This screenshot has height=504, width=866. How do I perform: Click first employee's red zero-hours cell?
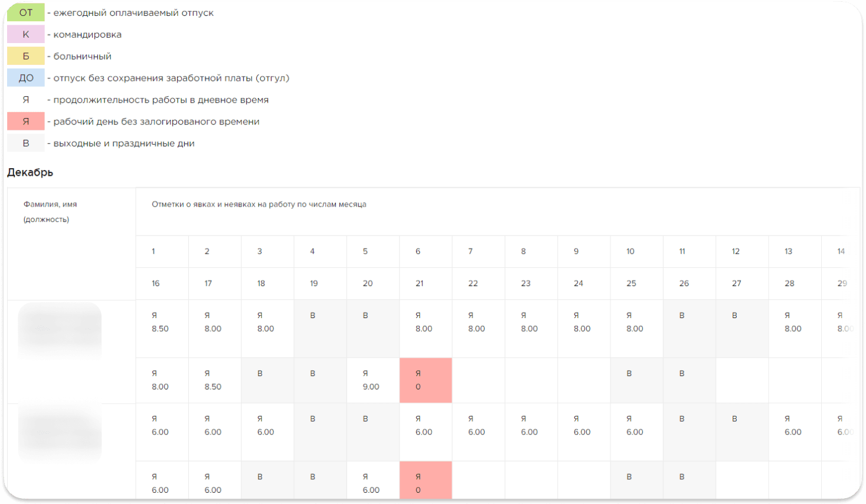tap(426, 381)
